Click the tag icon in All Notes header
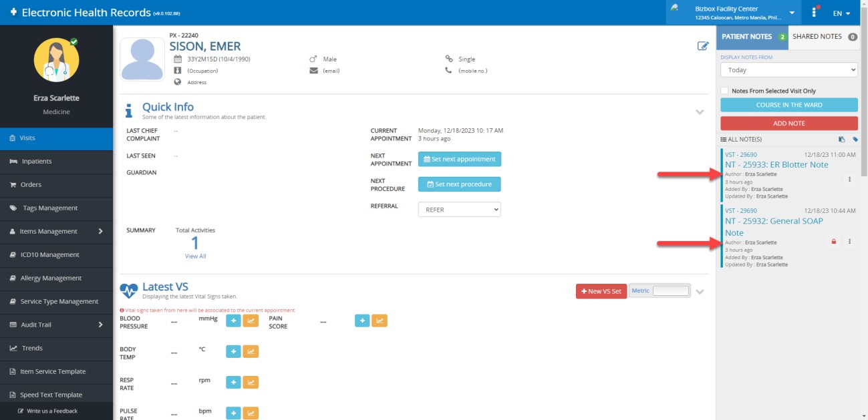This screenshot has height=420, width=868. point(855,140)
